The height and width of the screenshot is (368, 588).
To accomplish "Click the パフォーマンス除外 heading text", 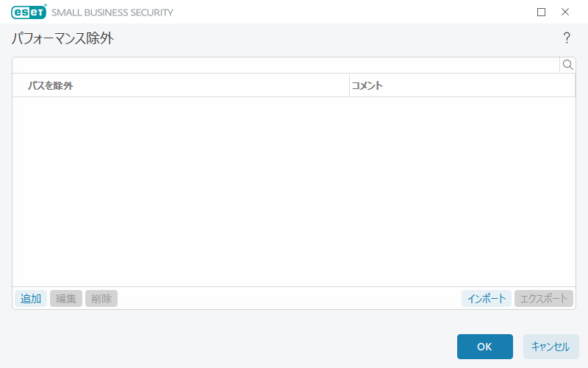I will 62,38.
